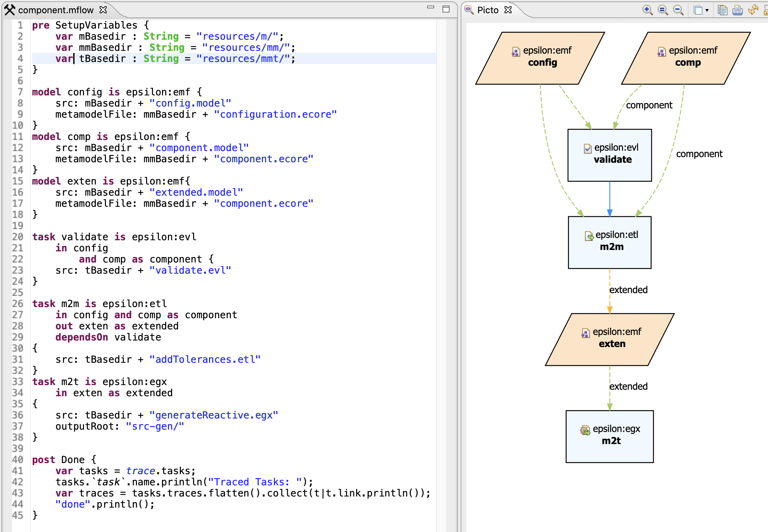Viewport: 768px width, 532px height.
Task: Select the Picto view tab
Action: pos(488,10)
